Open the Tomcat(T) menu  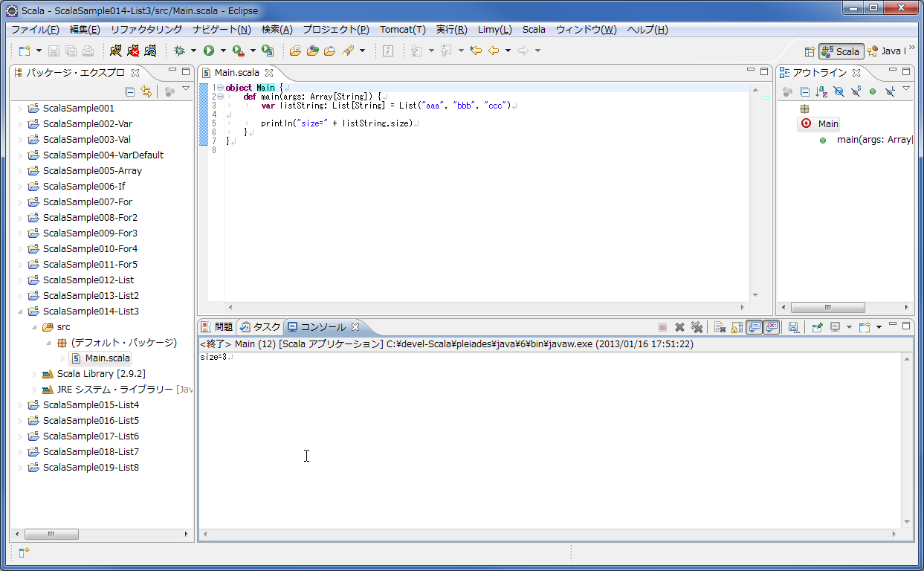pyautogui.click(x=403, y=30)
